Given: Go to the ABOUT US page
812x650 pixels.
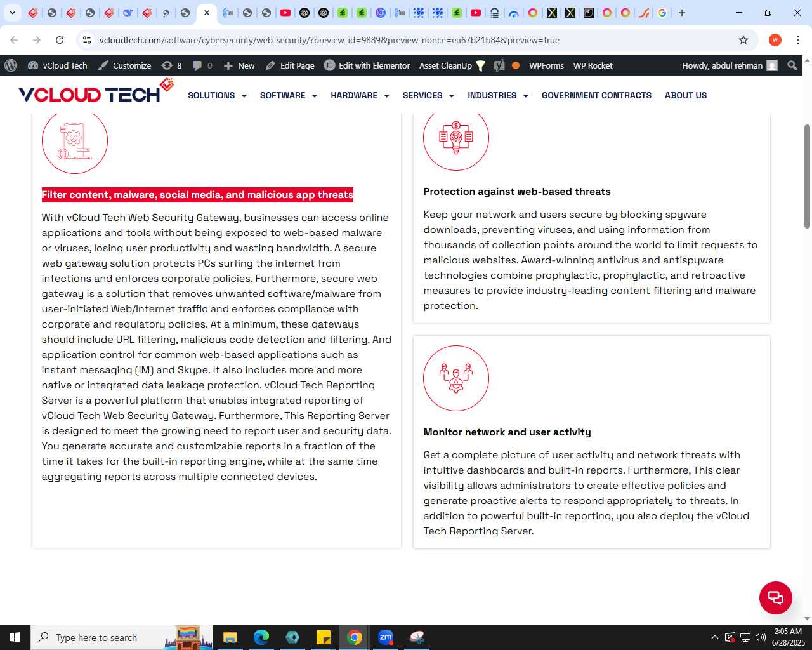Looking at the screenshot, I should pyautogui.click(x=686, y=95).
